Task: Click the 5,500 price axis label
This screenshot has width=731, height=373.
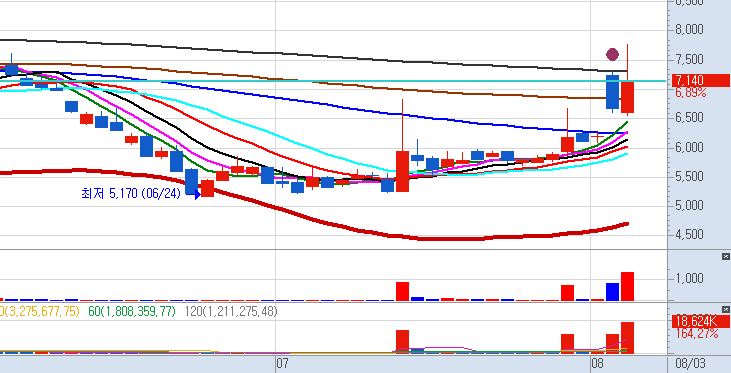Action: click(x=689, y=176)
